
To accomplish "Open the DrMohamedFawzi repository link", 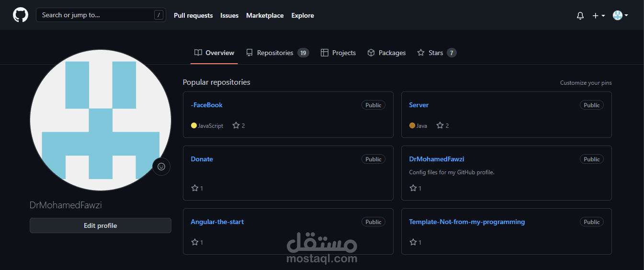I will pyautogui.click(x=437, y=159).
